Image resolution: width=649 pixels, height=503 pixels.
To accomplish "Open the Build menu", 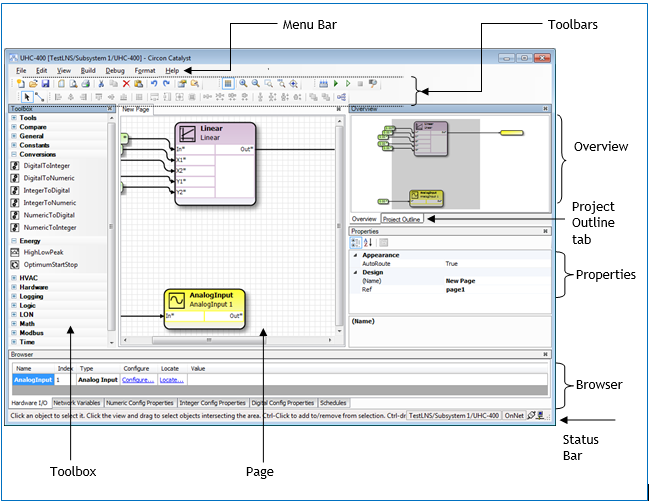I will coord(88,71).
